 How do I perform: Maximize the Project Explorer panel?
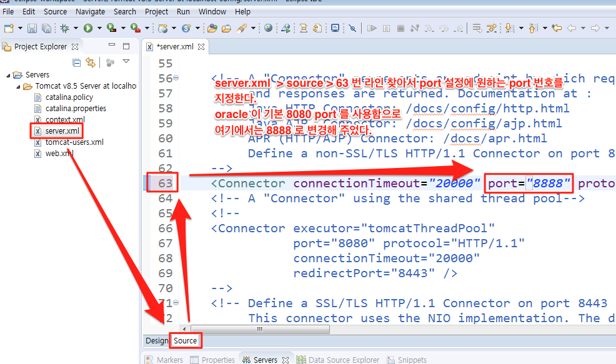126,46
